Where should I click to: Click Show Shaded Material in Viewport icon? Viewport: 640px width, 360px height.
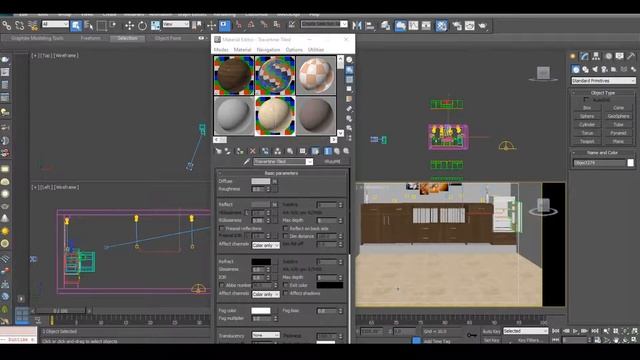(315, 151)
